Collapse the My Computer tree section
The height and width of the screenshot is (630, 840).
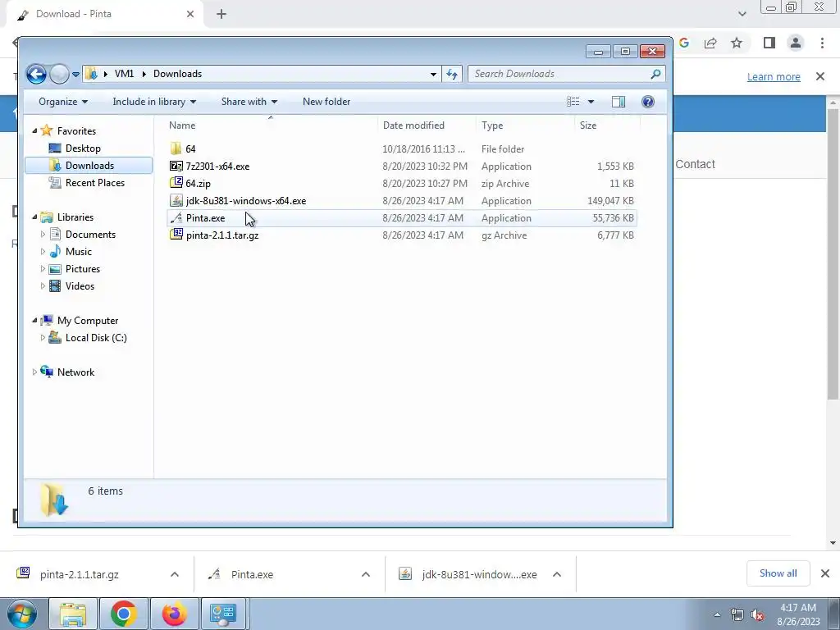(x=34, y=321)
